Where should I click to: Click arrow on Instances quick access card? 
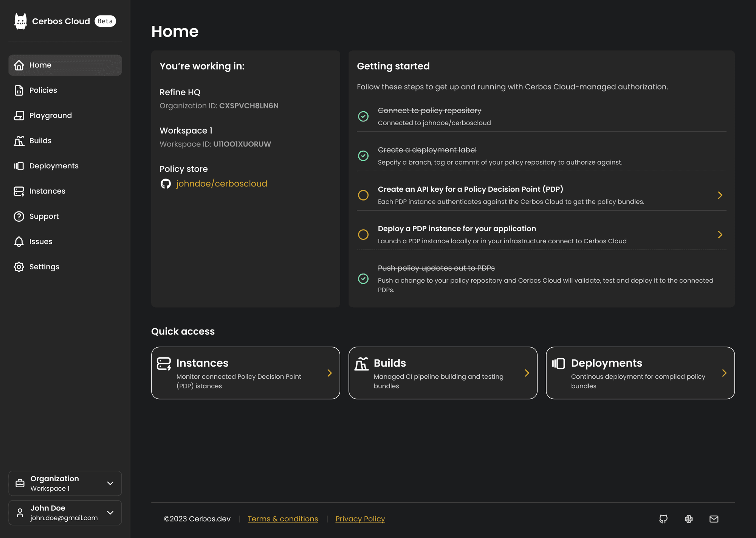point(330,373)
